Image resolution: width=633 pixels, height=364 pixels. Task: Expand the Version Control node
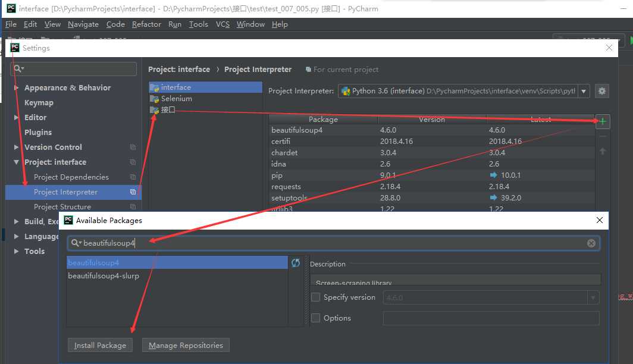point(16,148)
